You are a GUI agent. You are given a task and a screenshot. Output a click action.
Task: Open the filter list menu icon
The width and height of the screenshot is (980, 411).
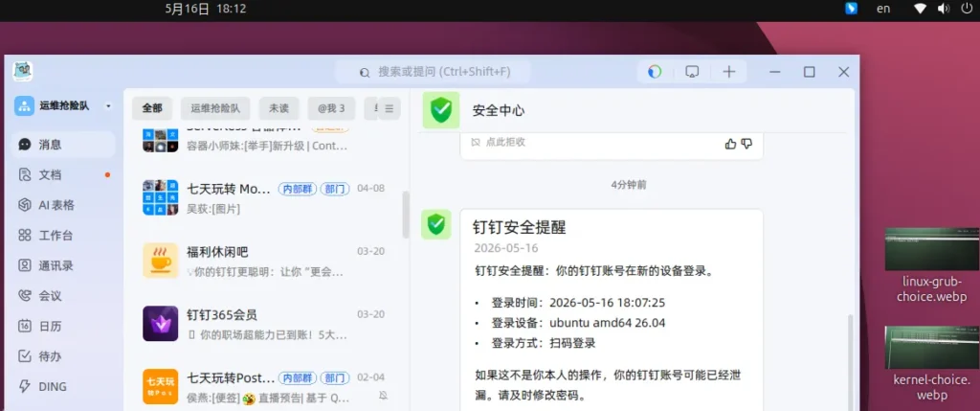[390, 109]
